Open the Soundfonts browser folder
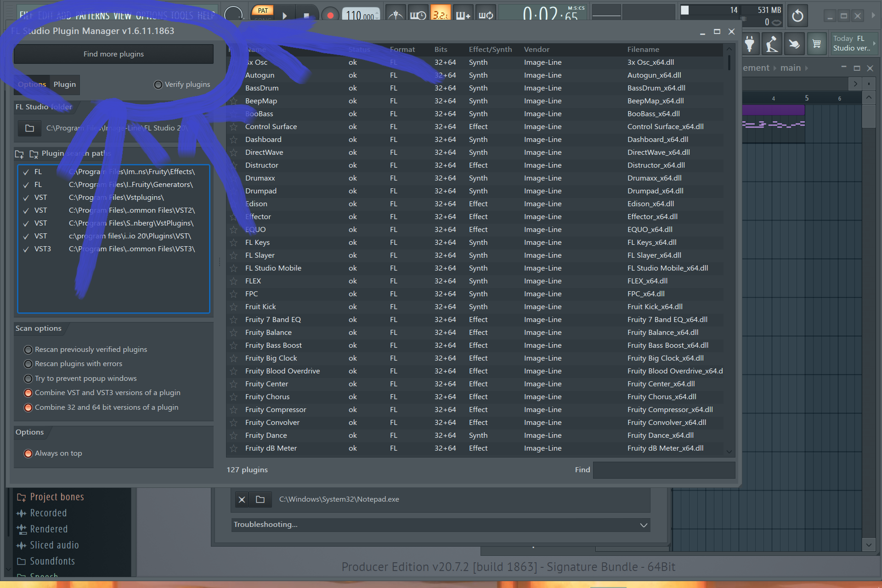Image resolution: width=882 pixels, height=588 pixels. [52, 561]
